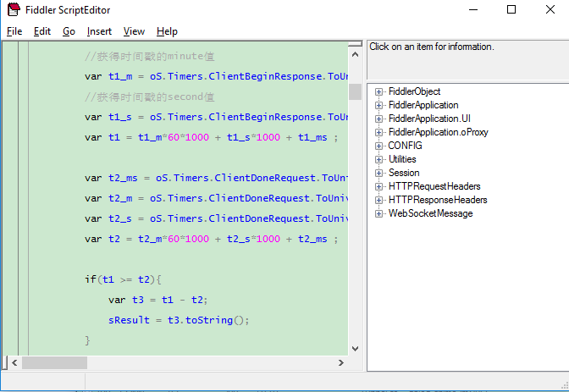
Task: Expand the HTTPResponseHeaders tree node
Action: tap(378, 201)
